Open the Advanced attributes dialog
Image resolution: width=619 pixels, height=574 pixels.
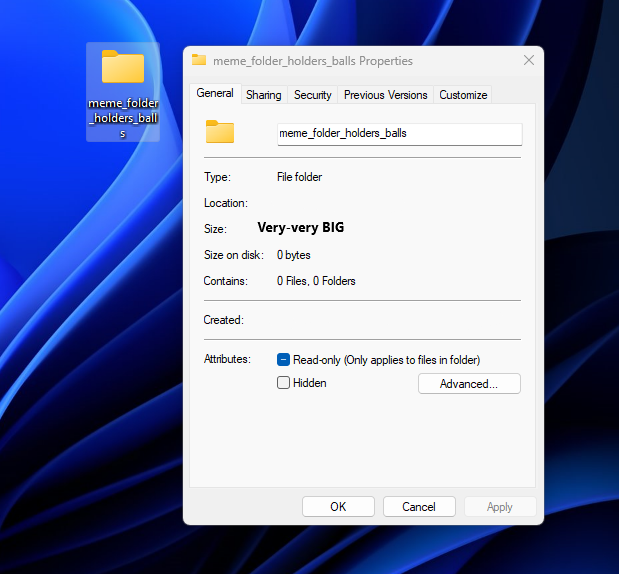coord(469,384)
